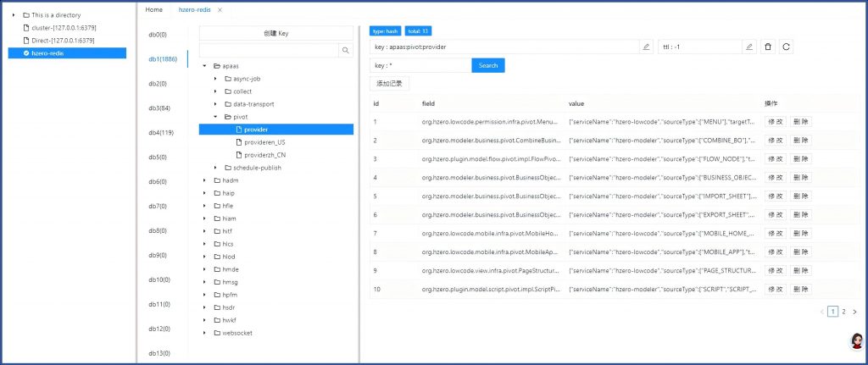
Task: Collapse the apaas folder
Action: (204, 65)
